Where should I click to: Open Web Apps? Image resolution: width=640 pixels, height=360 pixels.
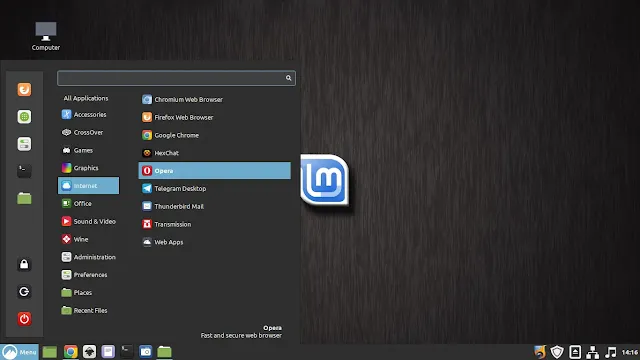[x=215, y=242]
